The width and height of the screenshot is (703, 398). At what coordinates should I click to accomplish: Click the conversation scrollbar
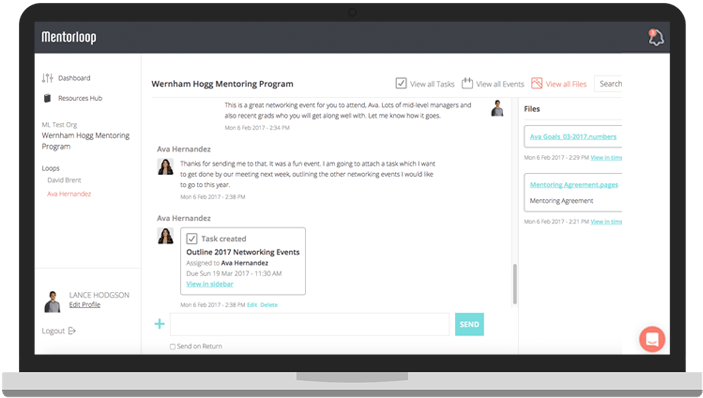point(515,284)
